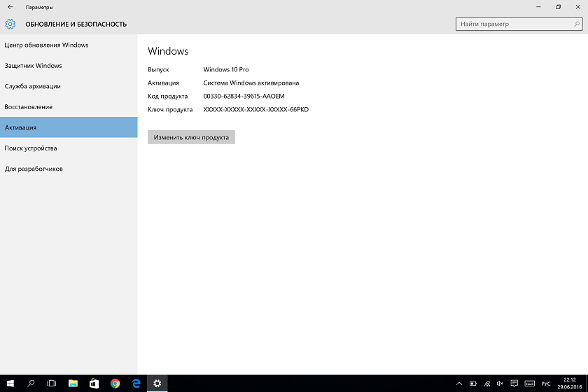Open Защитник Windows section
Screen dimensions: 588x392
pyautogui.click(x=69, y=66)
